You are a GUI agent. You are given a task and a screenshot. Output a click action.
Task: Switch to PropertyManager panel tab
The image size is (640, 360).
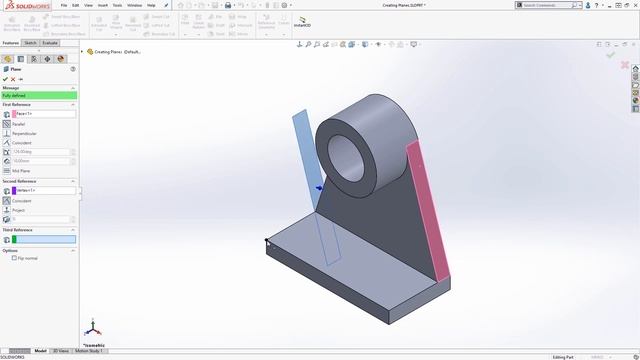point(21,59)
